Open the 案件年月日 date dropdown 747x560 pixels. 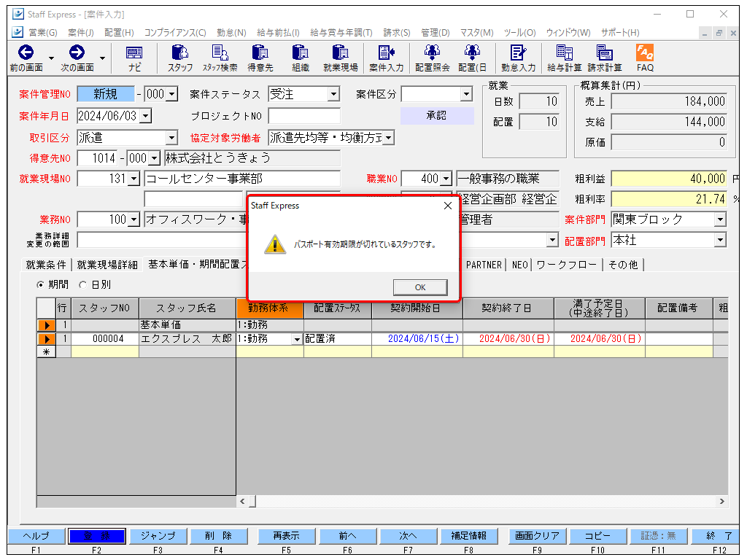click(x=146, y=116)
